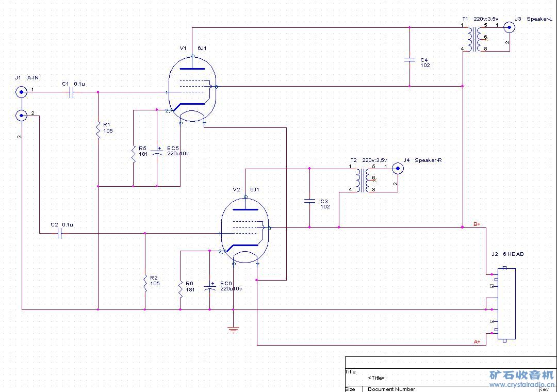
Task: Click the "Size" label in title block
Action: point(350,389)
